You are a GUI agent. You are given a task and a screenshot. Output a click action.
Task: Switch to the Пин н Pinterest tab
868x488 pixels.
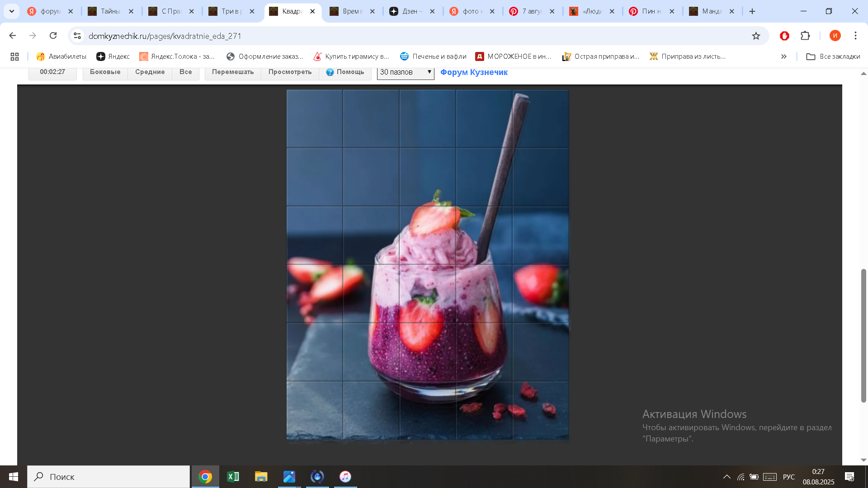(646, 11)
